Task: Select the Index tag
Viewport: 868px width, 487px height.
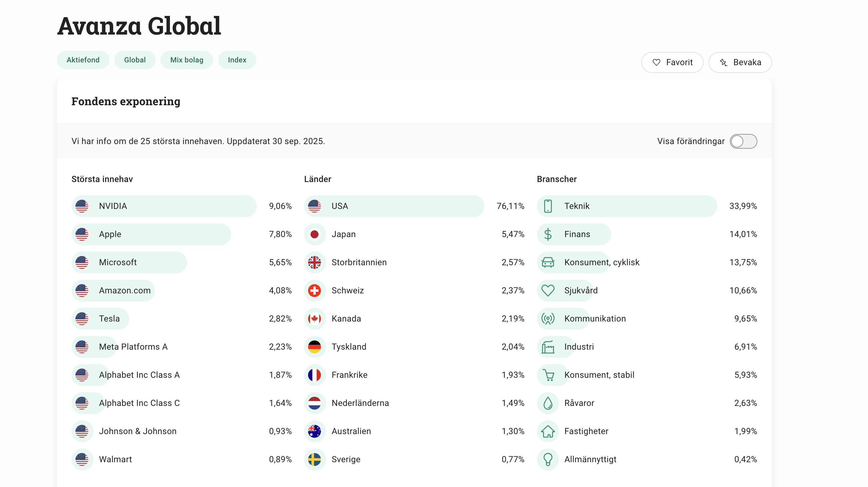Action: pyautogui.click(x=237, y=60)
